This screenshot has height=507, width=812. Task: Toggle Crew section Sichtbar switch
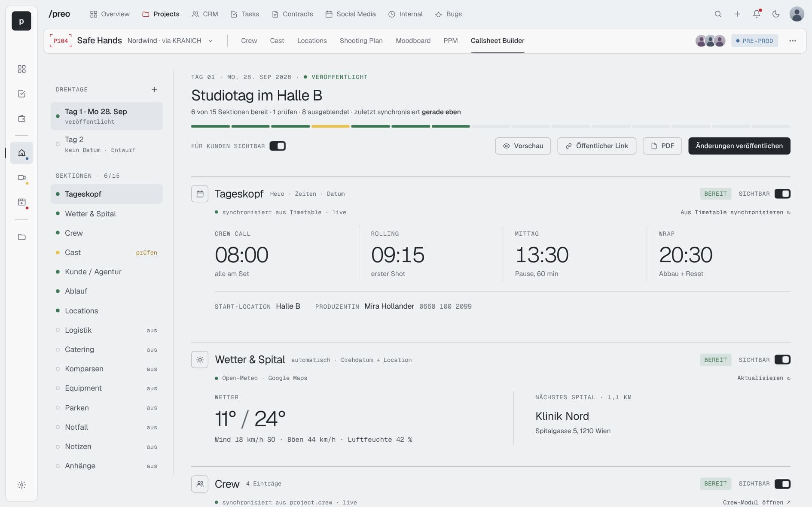[x=782, y=484]
